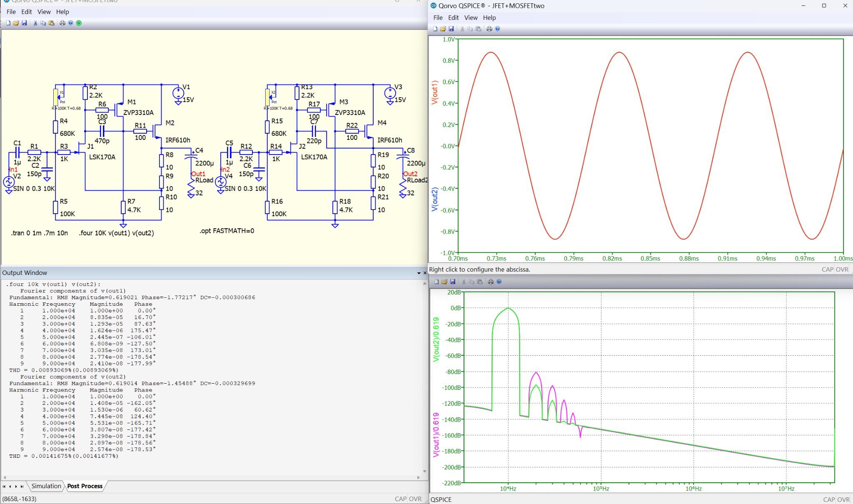Select the Post Process output tab
Screen dimensions: 853x504
(x=85, y=486)
